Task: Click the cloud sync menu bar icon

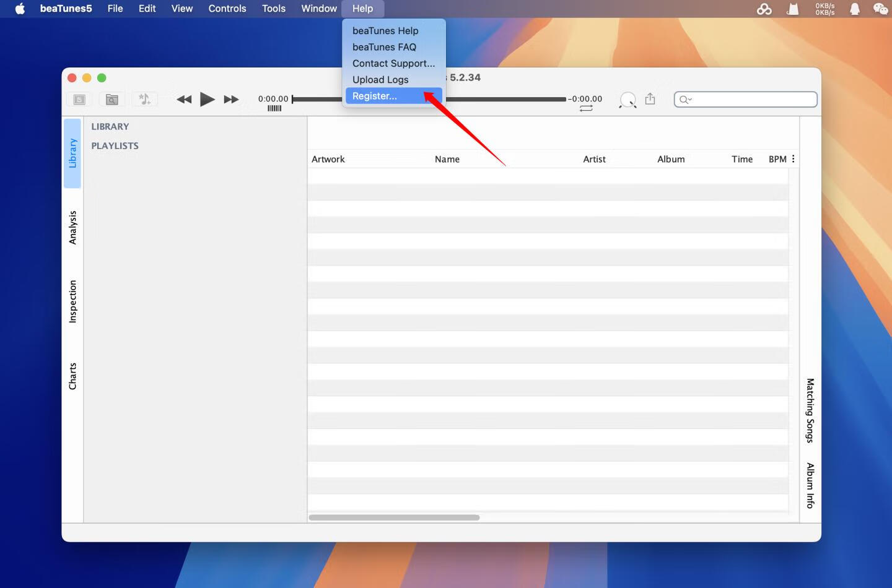Action: tap(764, 9)
